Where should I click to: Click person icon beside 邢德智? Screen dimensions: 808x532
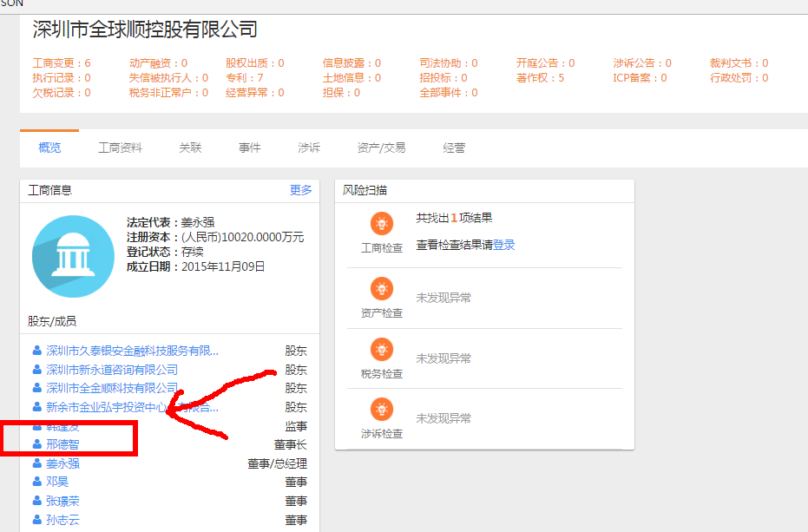tap(37, 443)
